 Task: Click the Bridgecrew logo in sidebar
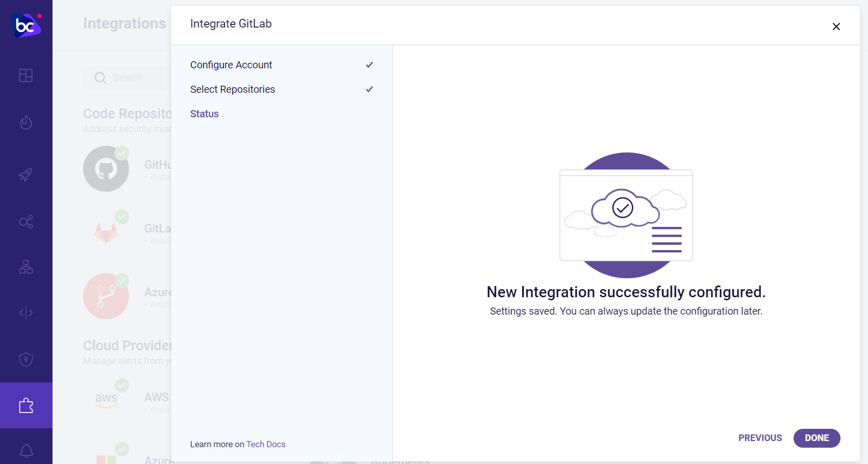[x=26, y=25]
